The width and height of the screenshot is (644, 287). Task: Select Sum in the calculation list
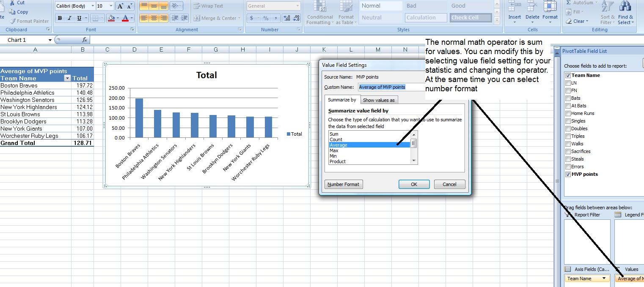[369, 134]
